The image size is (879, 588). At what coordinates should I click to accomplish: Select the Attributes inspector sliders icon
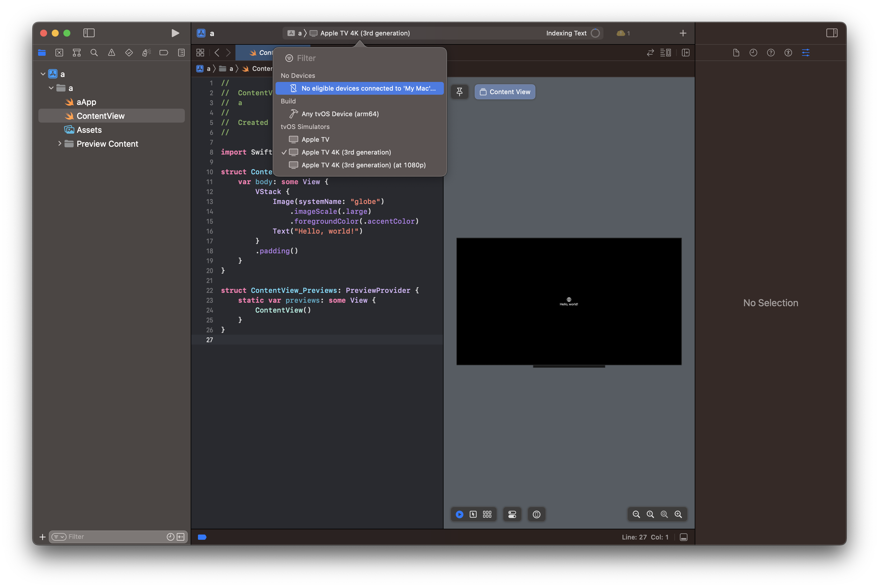[x=806, y=53]
